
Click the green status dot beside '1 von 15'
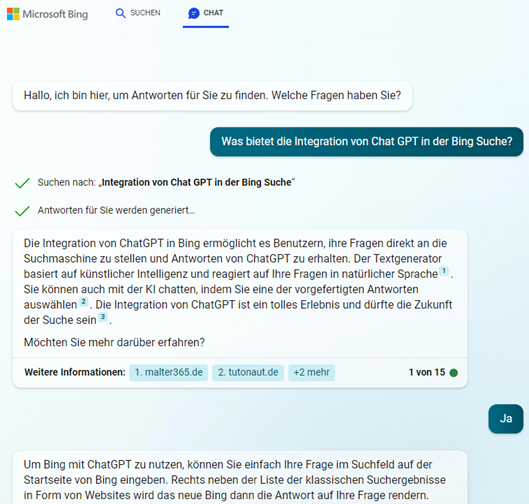[x=454, y=373]
